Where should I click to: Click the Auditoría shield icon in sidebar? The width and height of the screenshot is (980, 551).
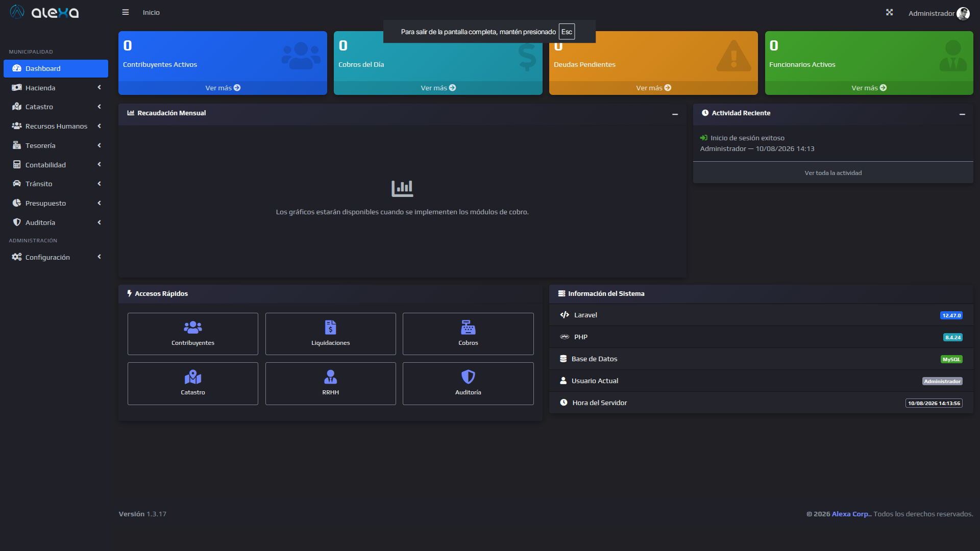(x=17, y=222)
